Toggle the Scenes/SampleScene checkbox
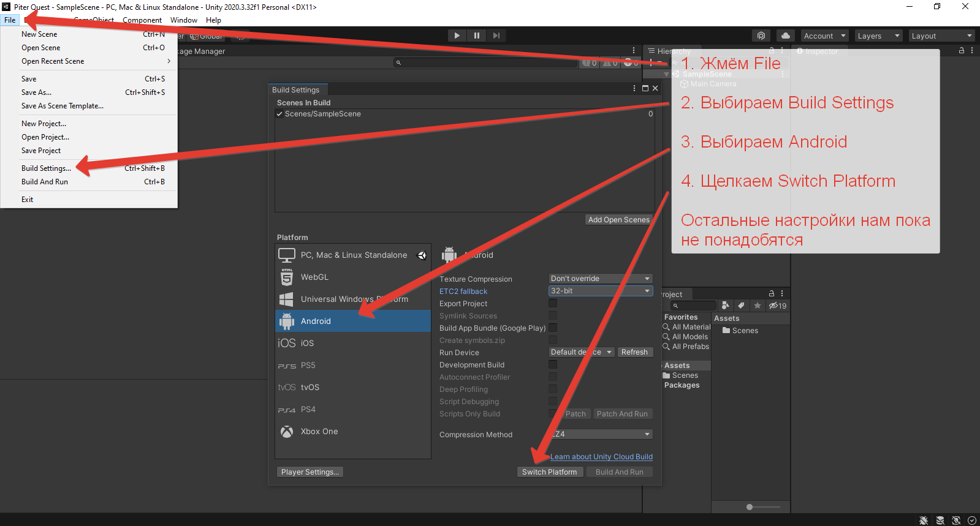 (x=279, y=114)
